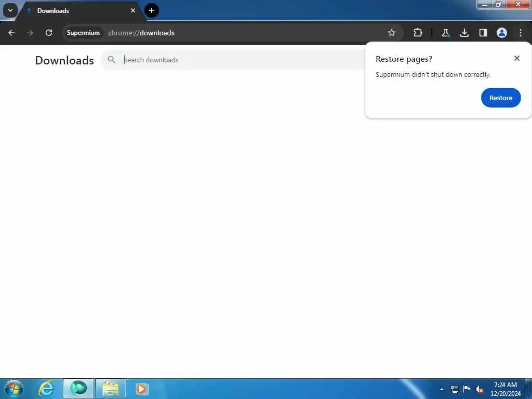The image size is (532, 399).
Task: Close the Downloads tab
Action: coord(133,10)
